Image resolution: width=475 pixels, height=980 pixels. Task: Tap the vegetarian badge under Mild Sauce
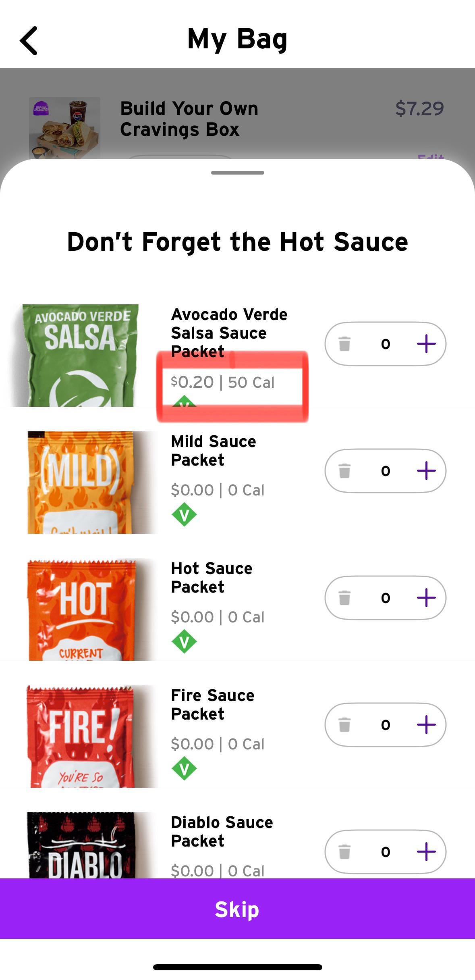184,515
